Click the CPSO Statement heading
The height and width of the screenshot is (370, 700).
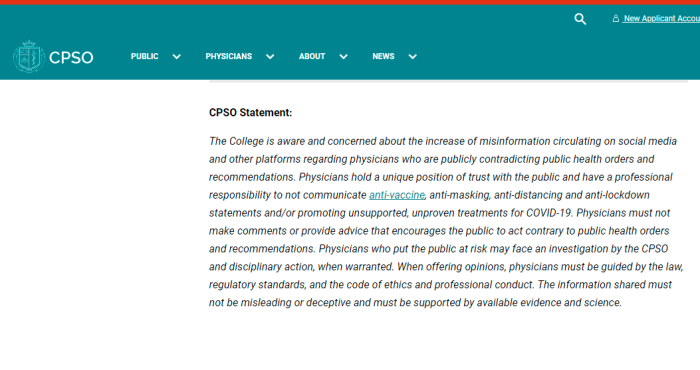tap(250, 112)
